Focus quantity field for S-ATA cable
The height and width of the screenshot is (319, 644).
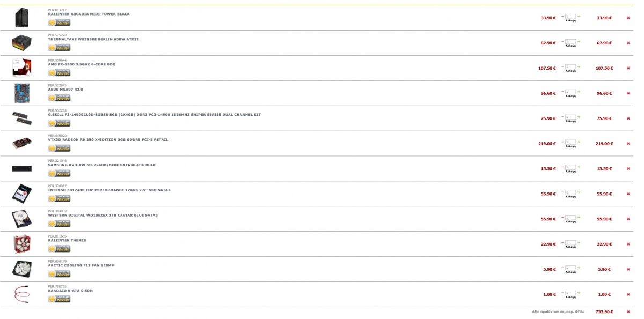point(570,293)
